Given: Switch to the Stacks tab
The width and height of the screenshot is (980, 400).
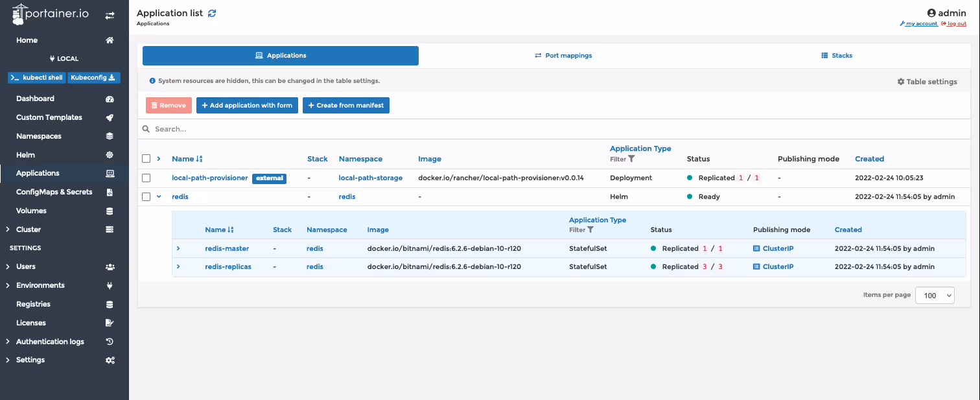Looking at the screenshot, I should [836, 56].
